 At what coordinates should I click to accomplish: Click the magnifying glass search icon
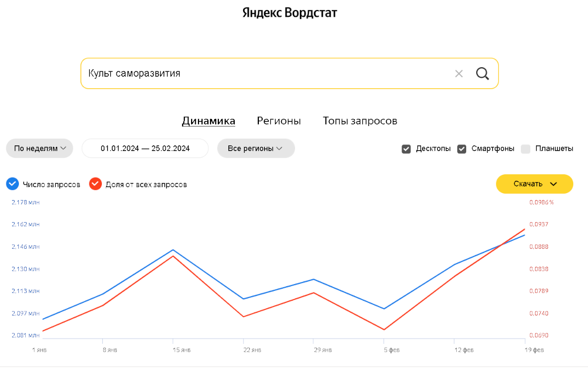482,73
